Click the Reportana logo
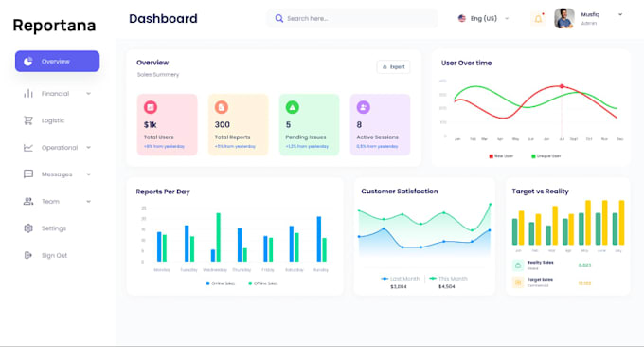The height and width of the screenshot is (347, 644). (54, 26)
